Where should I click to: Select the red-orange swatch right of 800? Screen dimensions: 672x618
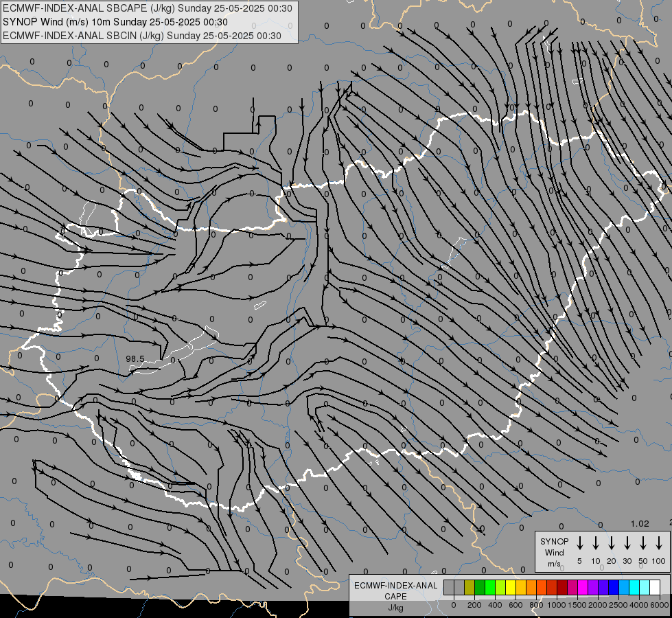[542, 587]
